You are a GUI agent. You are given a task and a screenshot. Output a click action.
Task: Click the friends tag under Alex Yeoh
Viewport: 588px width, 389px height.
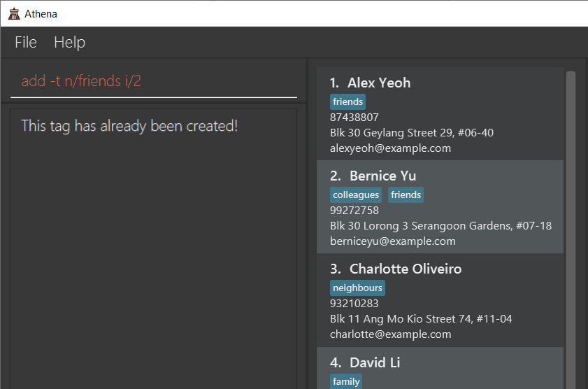(347, 101)
